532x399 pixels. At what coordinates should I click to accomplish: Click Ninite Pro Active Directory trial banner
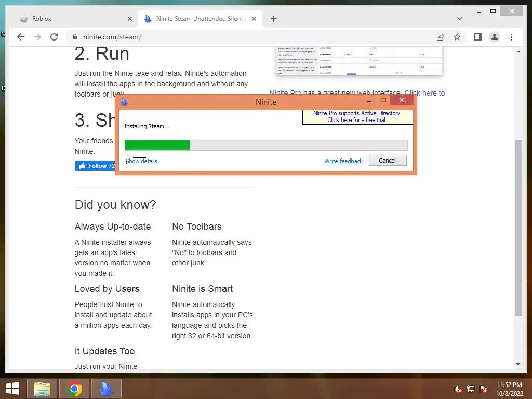(357, 117)
